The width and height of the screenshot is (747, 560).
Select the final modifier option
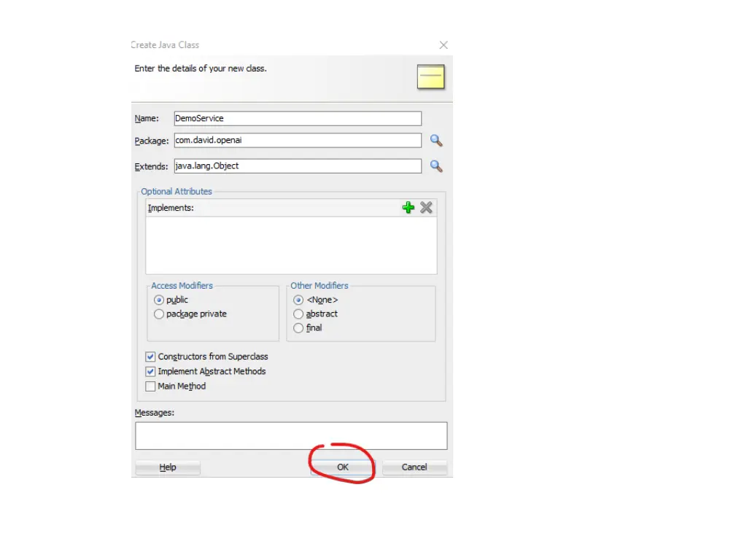[298, 328]
